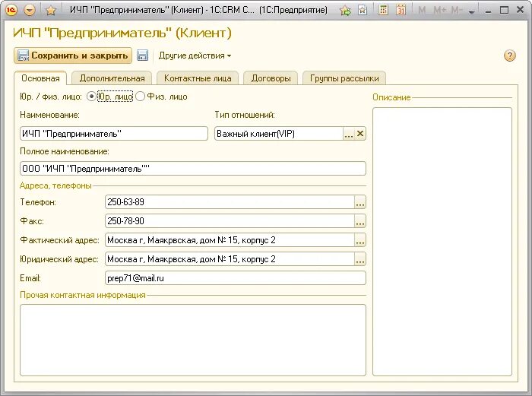Click into the Наименование field
The width and height of the screenshot is (532, 396).
(114, 134)
